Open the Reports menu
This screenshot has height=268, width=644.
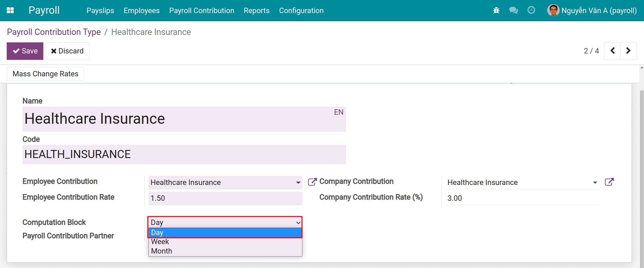coord(256,11)
